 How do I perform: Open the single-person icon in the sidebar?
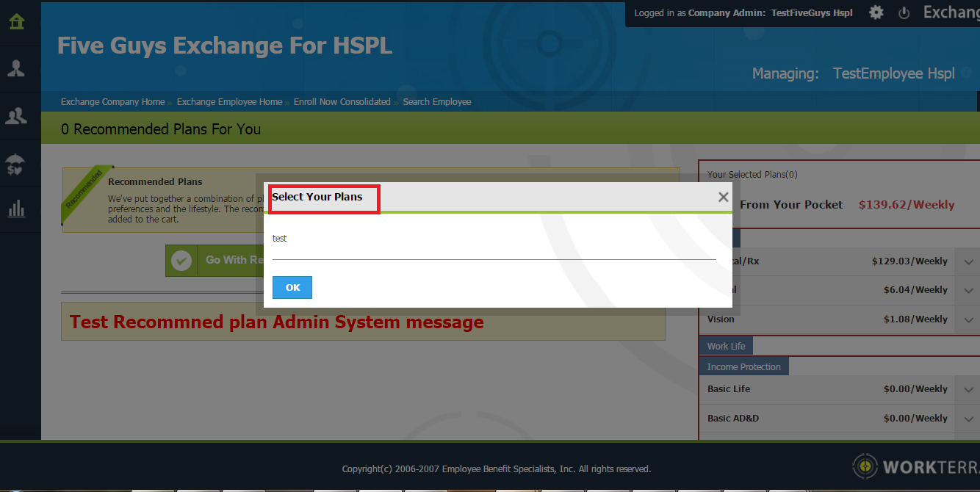(x=16, y=68)
